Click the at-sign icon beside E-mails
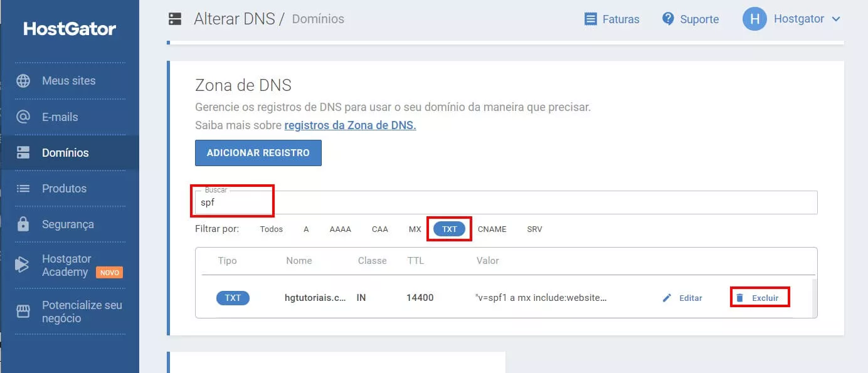The height and width of the screenshot is (373, 868). tap(23, 117)
